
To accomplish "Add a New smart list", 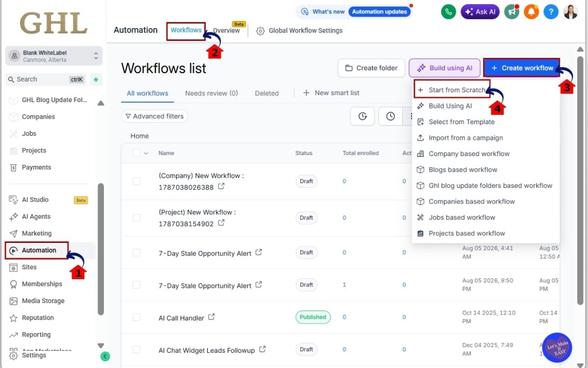I will point(331,93).
